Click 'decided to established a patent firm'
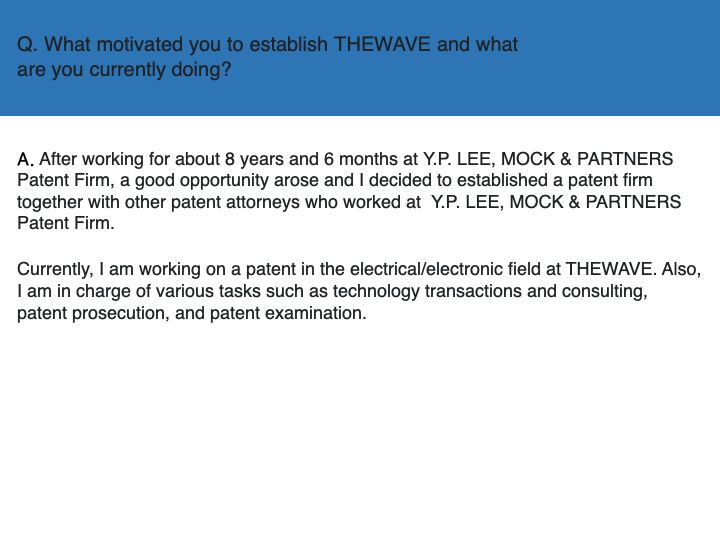 pos(511,180)
